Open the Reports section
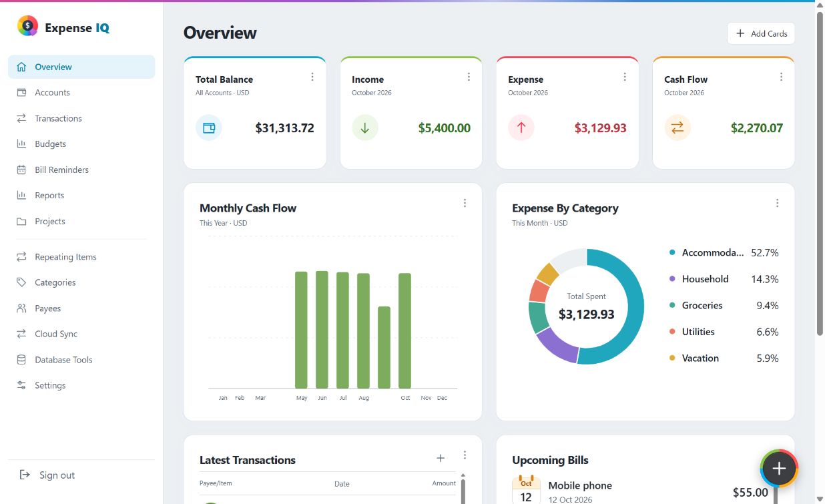 [x=81, y=196]
